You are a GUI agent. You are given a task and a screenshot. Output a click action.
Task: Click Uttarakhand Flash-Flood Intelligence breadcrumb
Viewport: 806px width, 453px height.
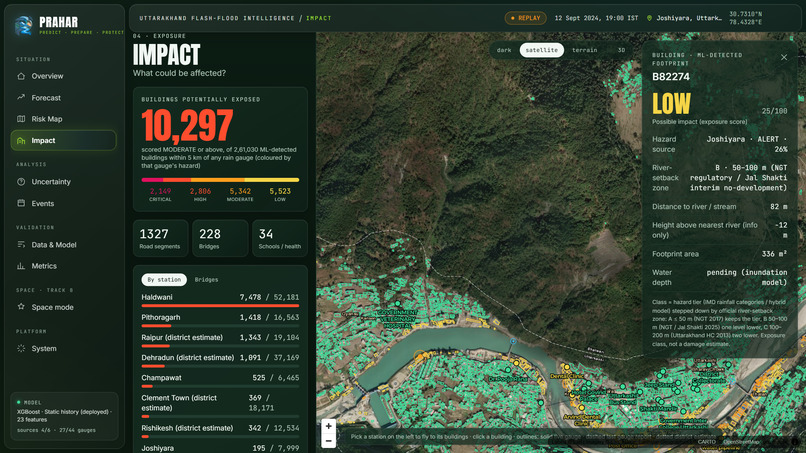point(217,18)
